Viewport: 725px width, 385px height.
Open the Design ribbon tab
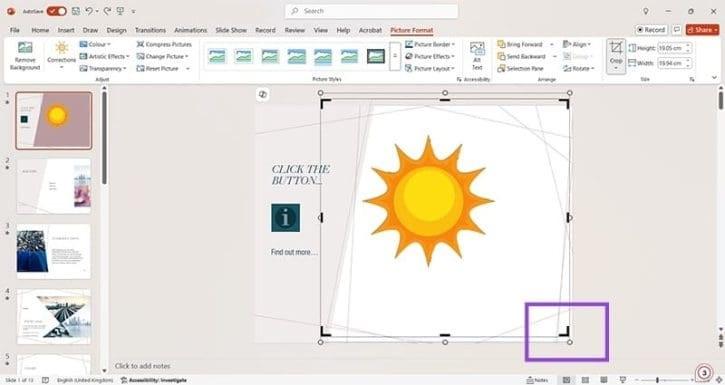[117, 30]
